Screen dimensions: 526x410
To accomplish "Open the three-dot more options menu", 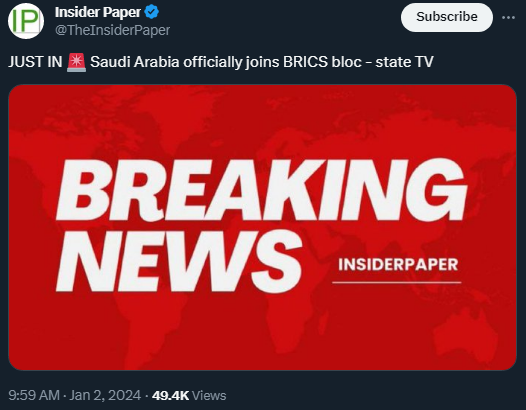I will point(508,17).
